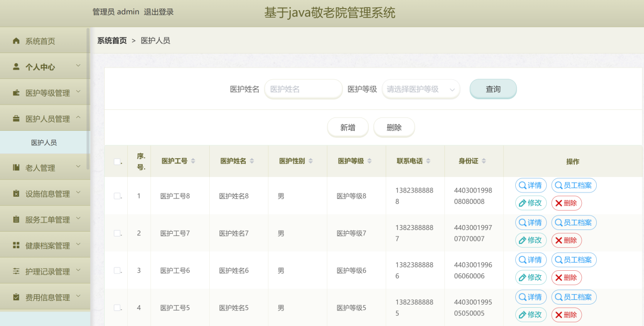644x326 pixels.
Task: Check the checkbox for row 1
Action: click(117, 196)
